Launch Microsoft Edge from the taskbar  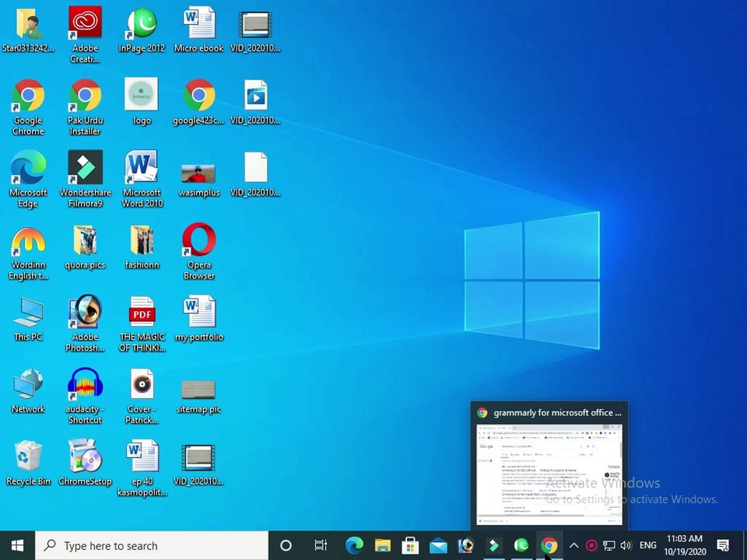[x=355, y=546]
